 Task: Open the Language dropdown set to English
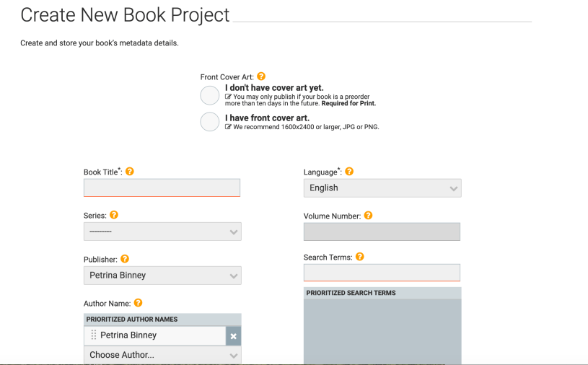382,188
